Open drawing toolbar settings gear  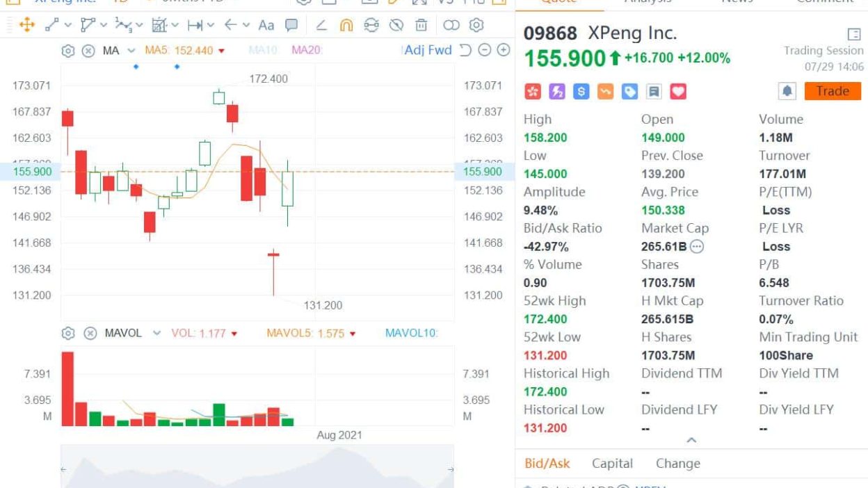[476, 26]
